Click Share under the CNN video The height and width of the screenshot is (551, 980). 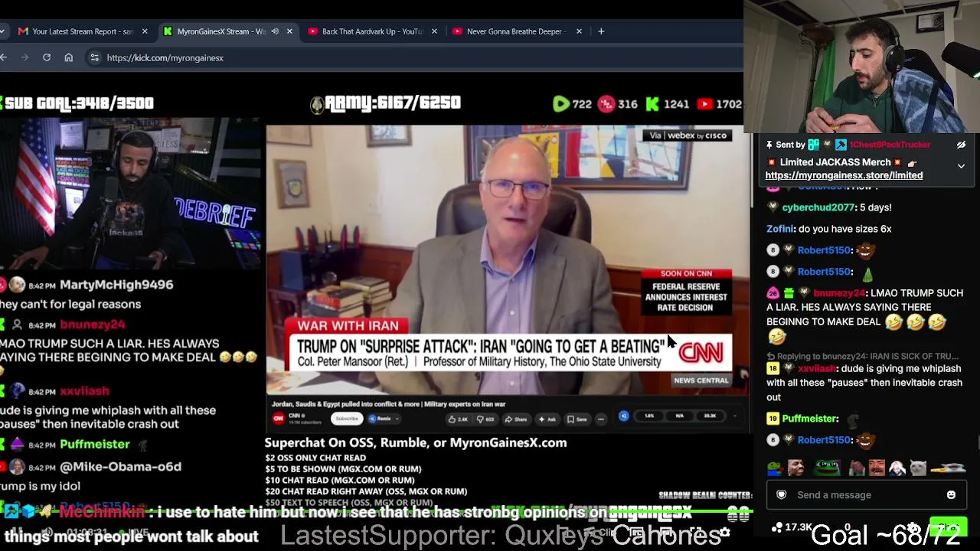[x=517, y=419]
